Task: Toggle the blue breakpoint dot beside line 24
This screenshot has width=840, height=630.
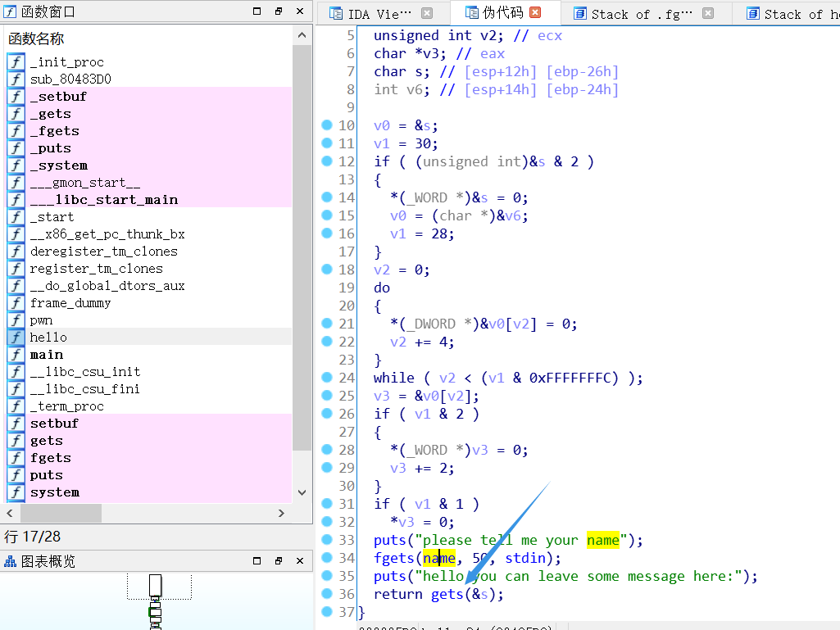Action: pyautogui.click(x=327, y=378)
